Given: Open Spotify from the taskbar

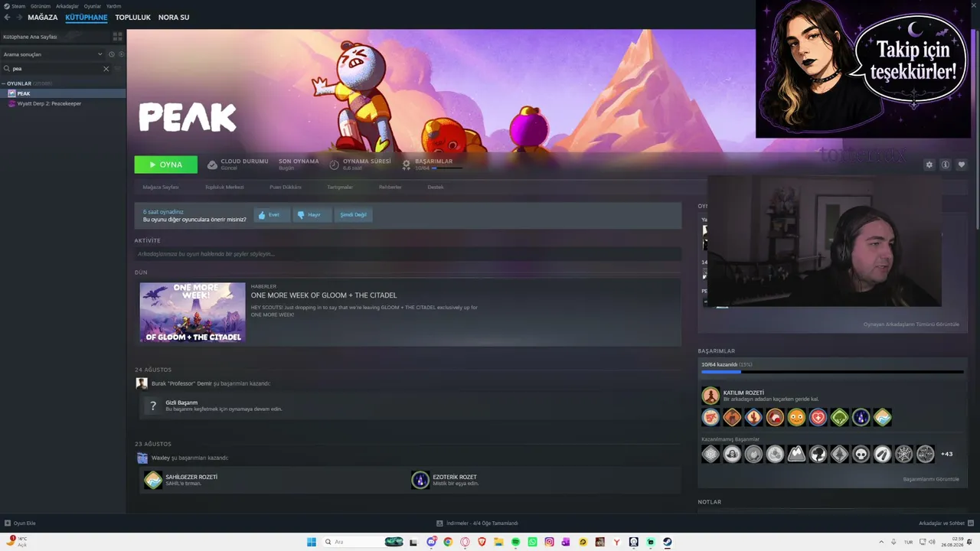Looking at the screenshot, I should pyautogui.click(x=515, y=542).
